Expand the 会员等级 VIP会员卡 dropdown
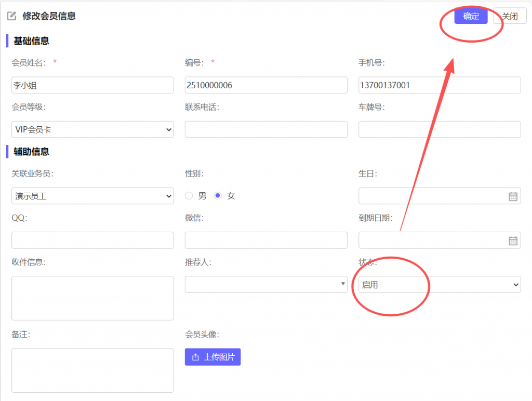 click(x=92, y=129)
